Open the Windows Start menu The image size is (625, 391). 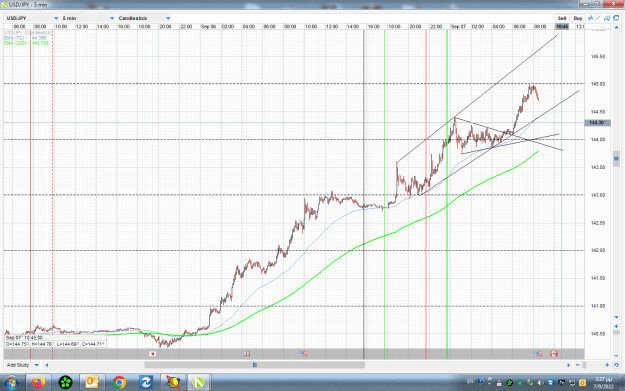11,383
